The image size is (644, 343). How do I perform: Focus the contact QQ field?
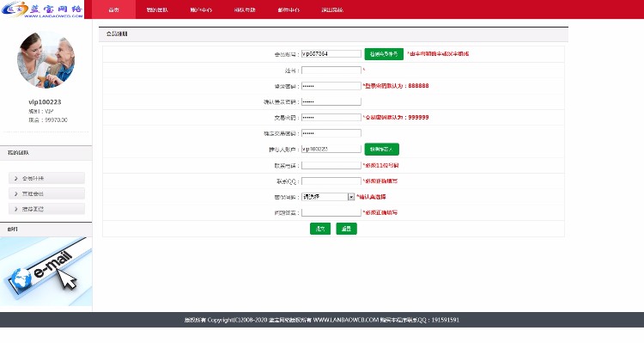pyautogui.click(x=331, y=181)
